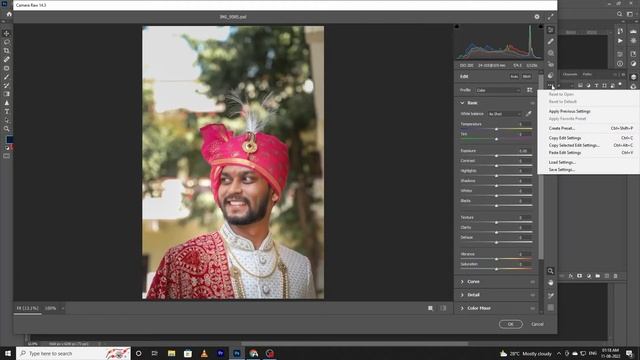Click the Temperature slider handle
The image size is (640, 360).
(x=496, y=129)
